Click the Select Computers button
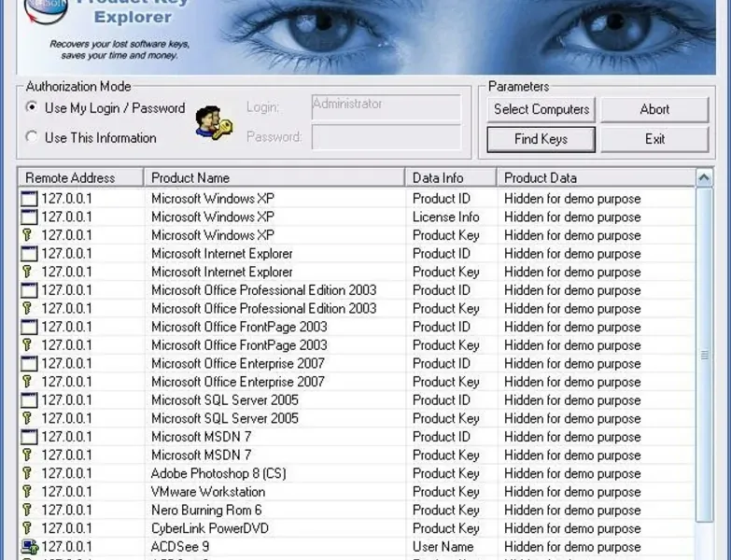This screenshot has height=560, width=731. 541,109
